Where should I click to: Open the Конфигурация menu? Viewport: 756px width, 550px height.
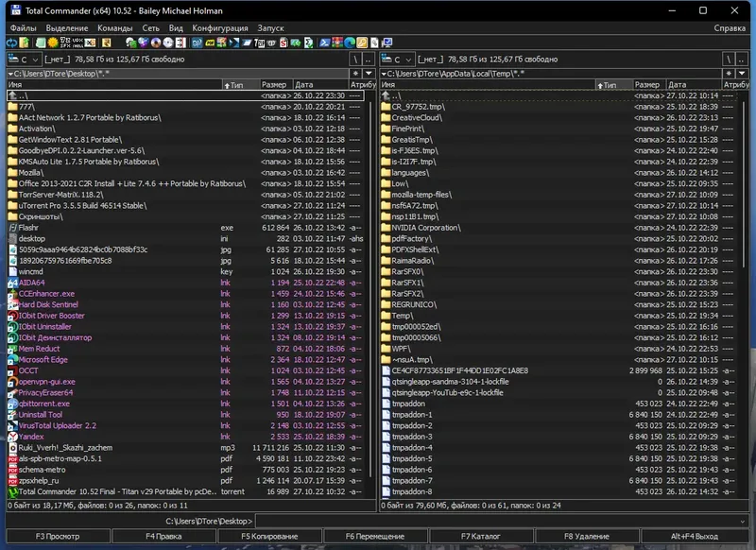pyautogui.click(x=220, y=28)
